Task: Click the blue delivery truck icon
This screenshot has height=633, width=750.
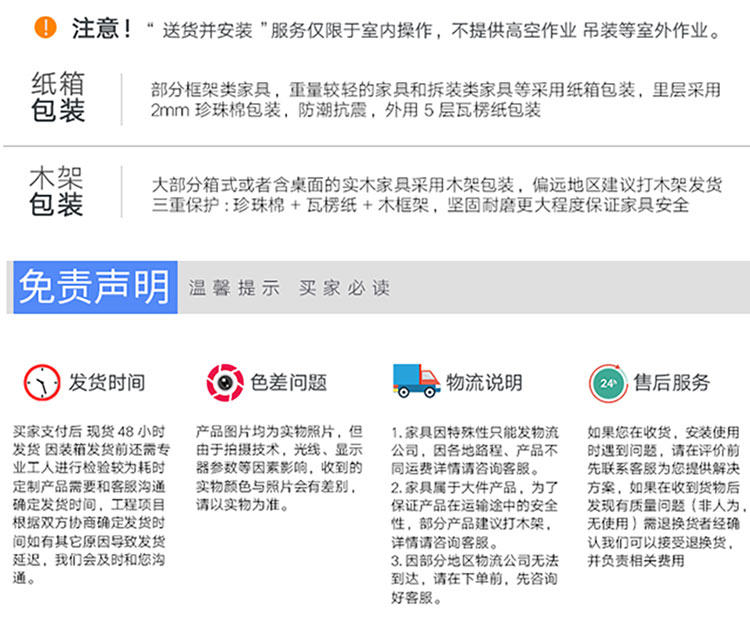Action: tap(416, 380)
